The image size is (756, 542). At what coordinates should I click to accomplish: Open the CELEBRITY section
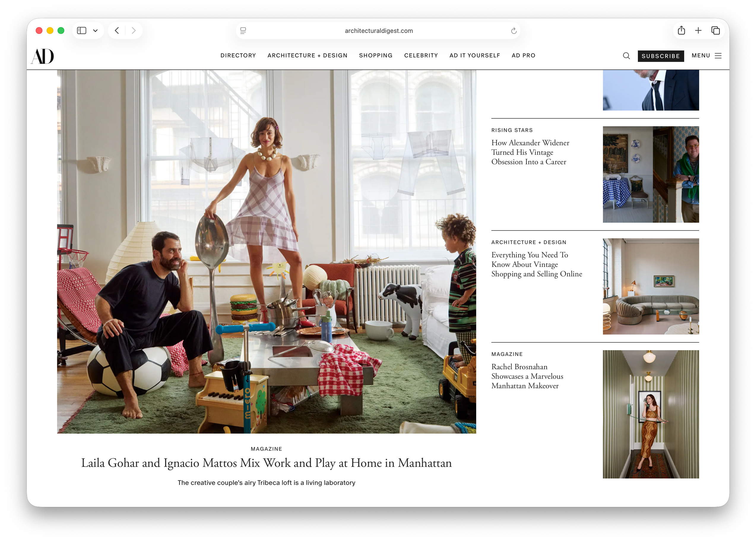[421, 56]
